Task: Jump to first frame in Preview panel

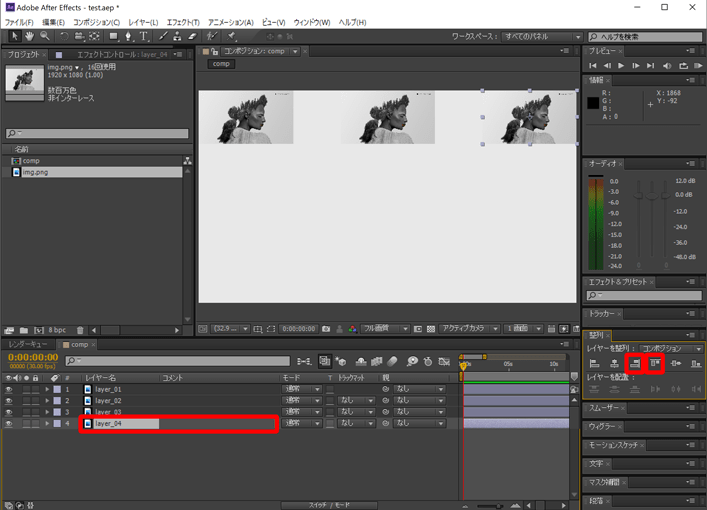Action: [x=593, y=66]
